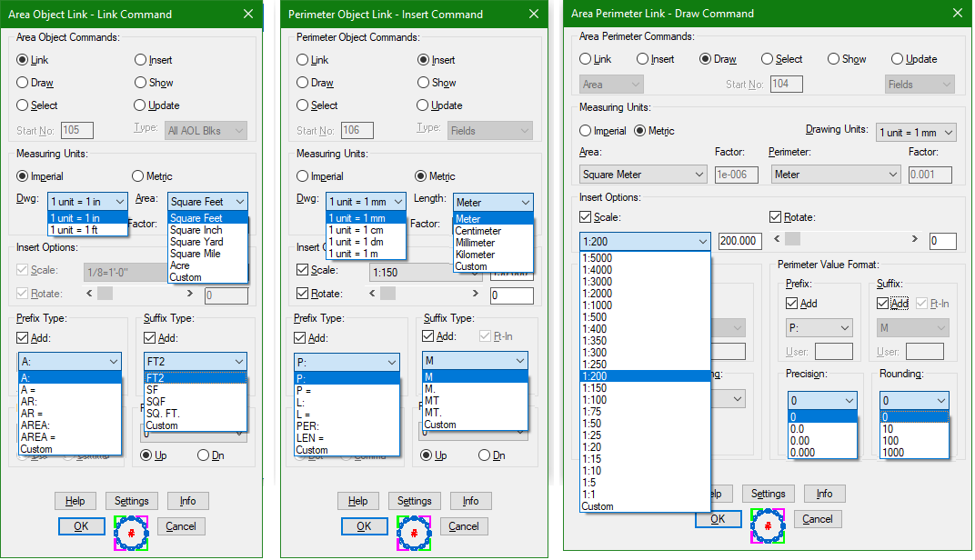Choose AREA: prefix option
The image size is (975, 560).
[x=70, y=425]
